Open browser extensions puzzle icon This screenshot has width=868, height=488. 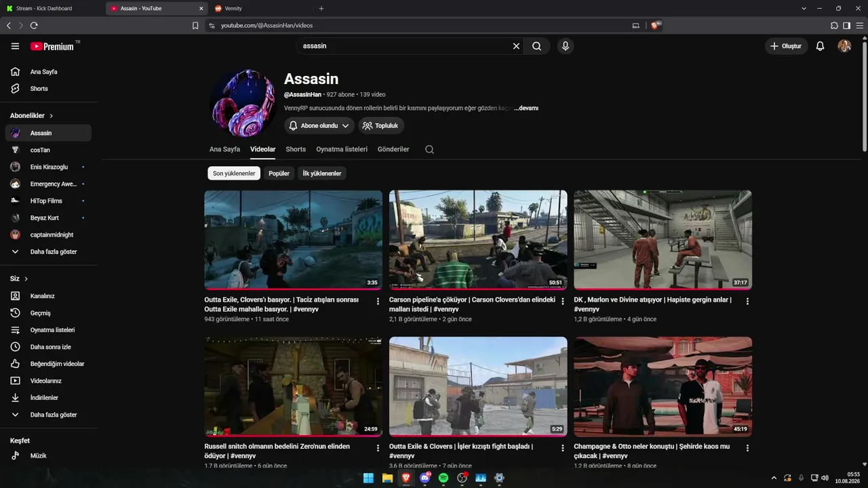(x=834, y=25)
